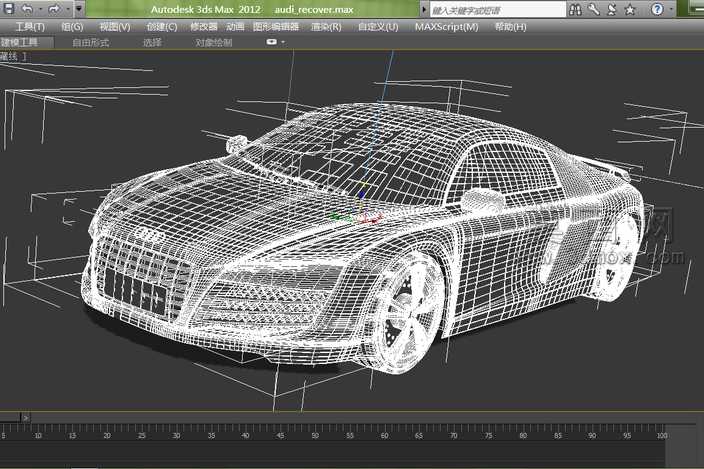704x469 pixels.
Task: Select the Audi rings logo on the hood
Action: click(150, 234)
